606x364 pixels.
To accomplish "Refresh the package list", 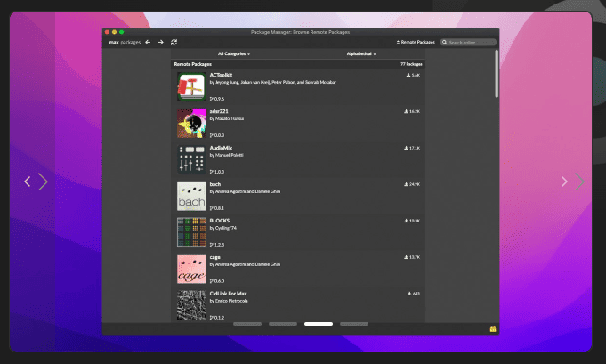I will (x=174, y=42).
